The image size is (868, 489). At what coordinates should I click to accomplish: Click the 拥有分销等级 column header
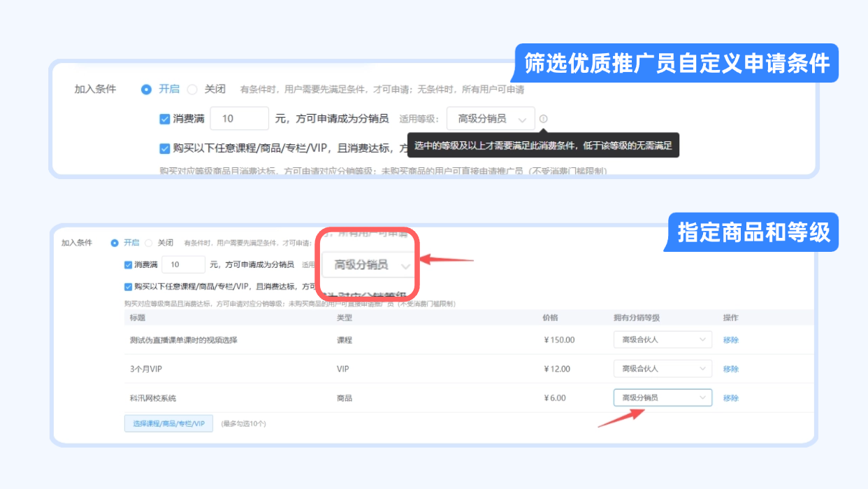tap(637, 318)
